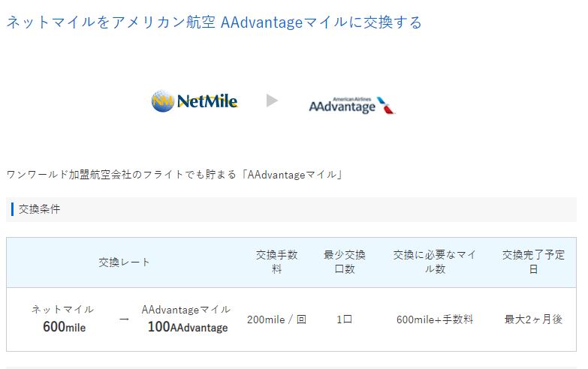Click the 1口 minimum units cell
588x369 pixels.
click(344, 319)
